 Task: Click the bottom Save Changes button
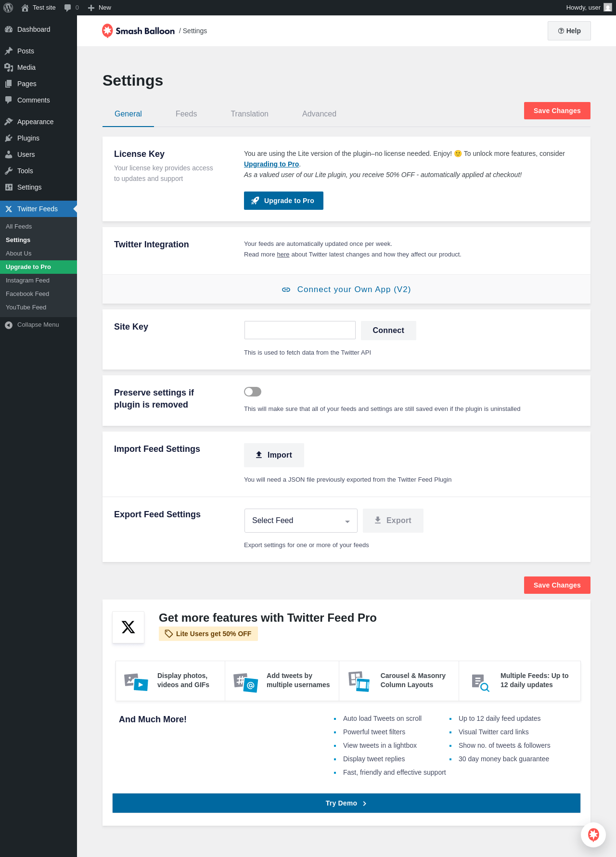557,585
